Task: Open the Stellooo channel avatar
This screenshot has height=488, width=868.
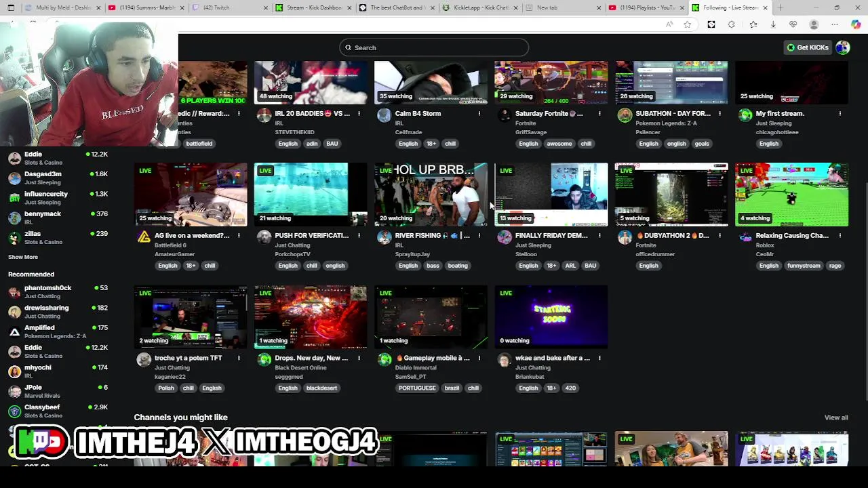Action: 505,237
